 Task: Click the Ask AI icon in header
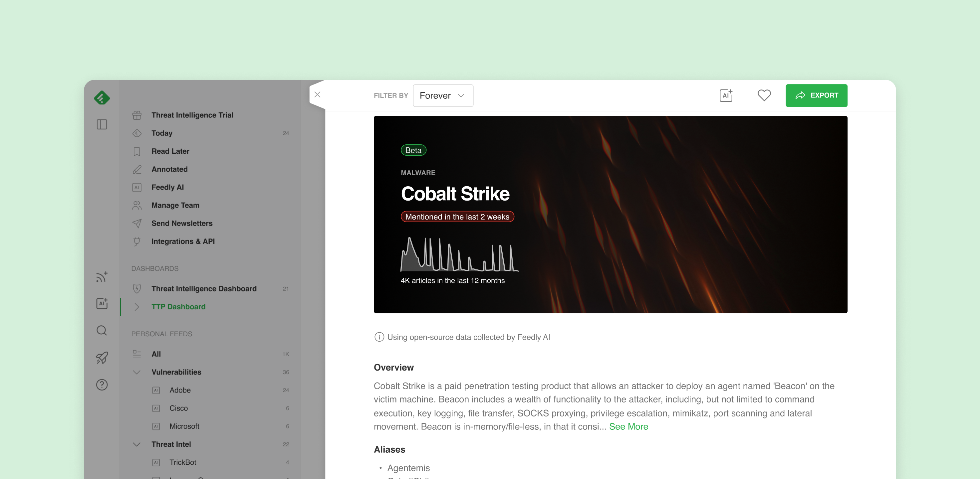(726, 95)
